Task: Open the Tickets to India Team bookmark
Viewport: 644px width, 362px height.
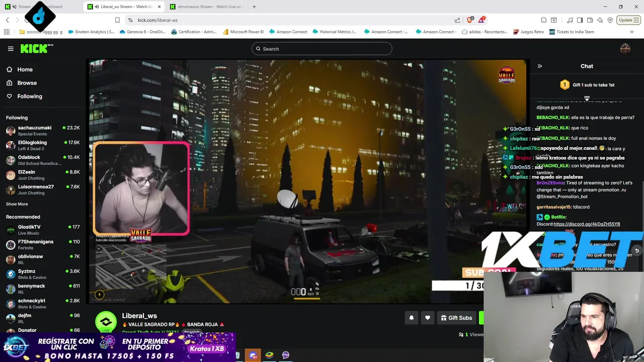Action: pos(572,32)
